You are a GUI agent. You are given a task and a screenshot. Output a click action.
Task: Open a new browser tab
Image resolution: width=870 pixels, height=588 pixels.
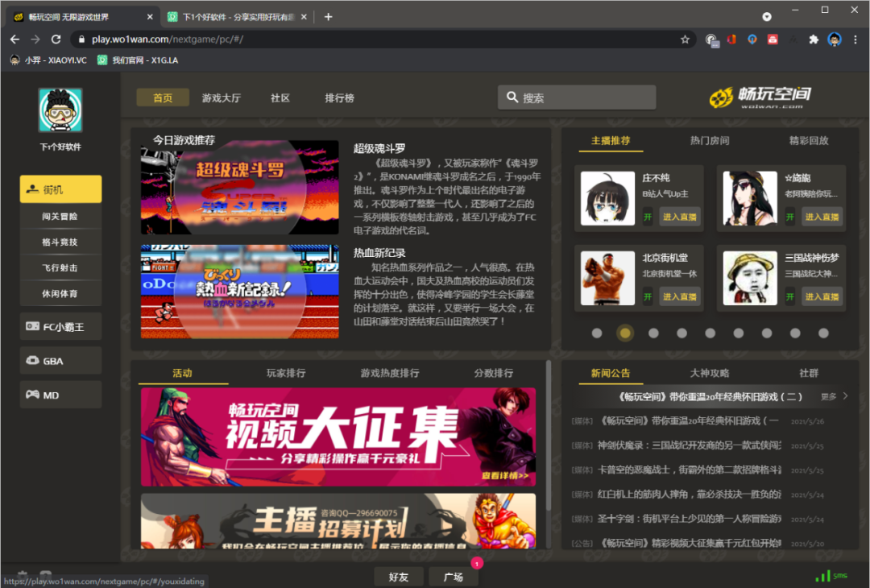coord(329,17)
